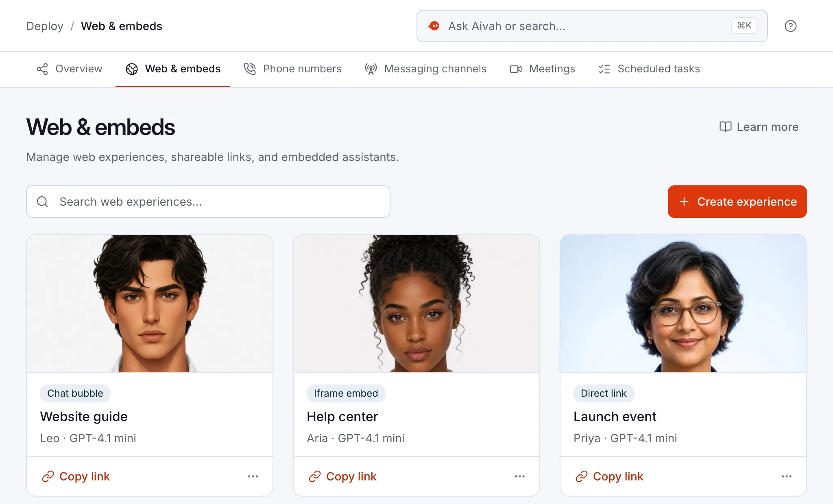
Task: Click the magnifier icon in experiences search
Action: (42, 202)
